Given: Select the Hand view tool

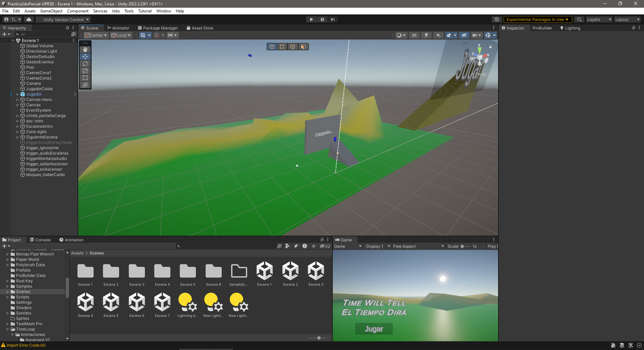Looking at the screenshot, I should click(x=85, y=50).
